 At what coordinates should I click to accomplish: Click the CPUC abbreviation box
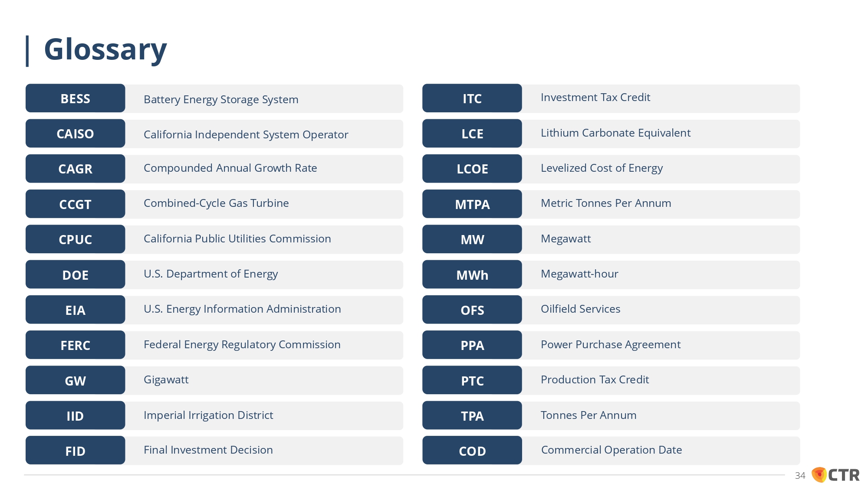76,239
